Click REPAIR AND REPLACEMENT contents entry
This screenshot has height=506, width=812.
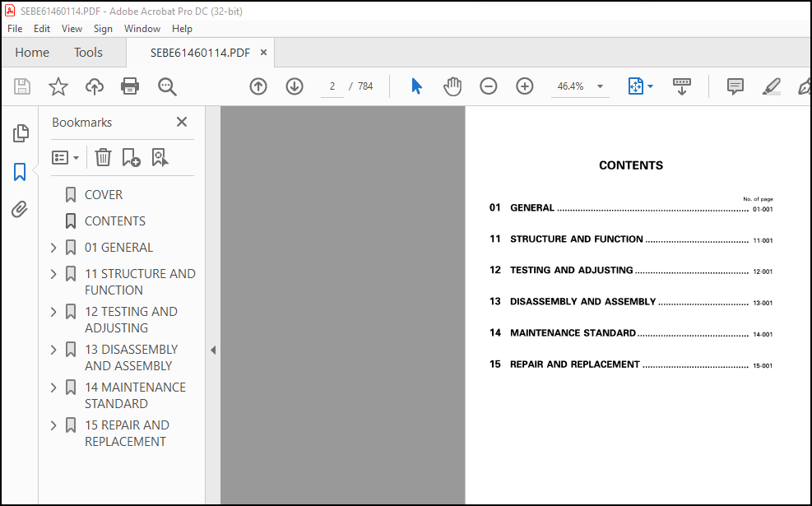click(x=575, y=364)
